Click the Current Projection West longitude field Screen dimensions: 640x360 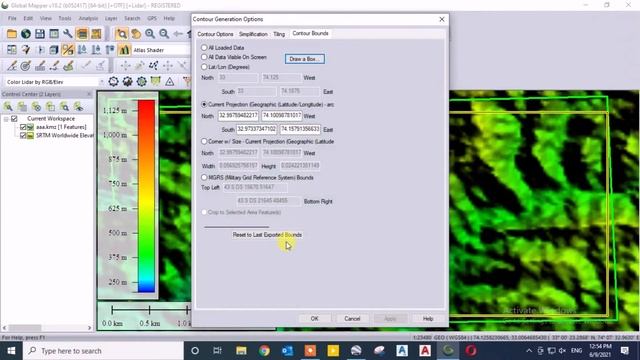tap(282, 116)
